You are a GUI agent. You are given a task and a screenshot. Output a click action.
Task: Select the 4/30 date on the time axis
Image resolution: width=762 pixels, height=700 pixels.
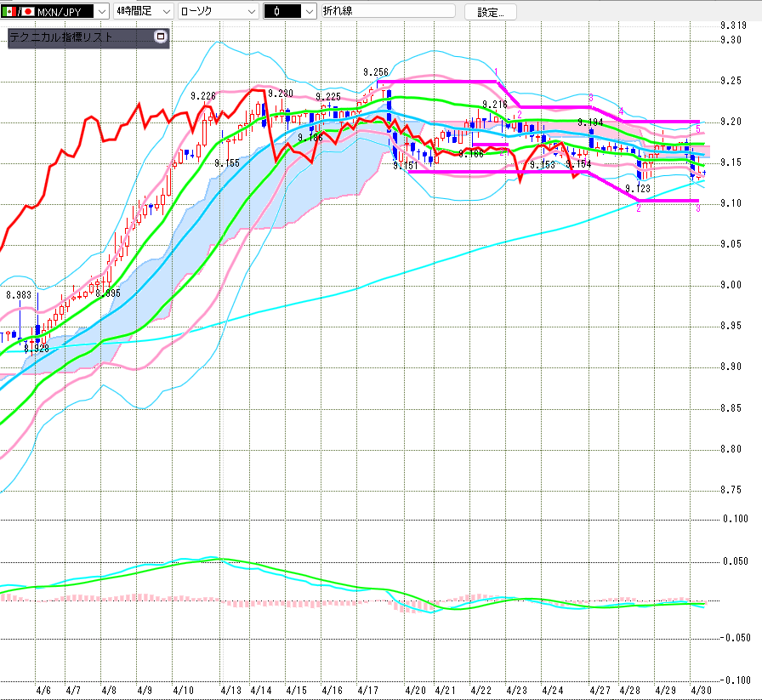tap(700, 689)
